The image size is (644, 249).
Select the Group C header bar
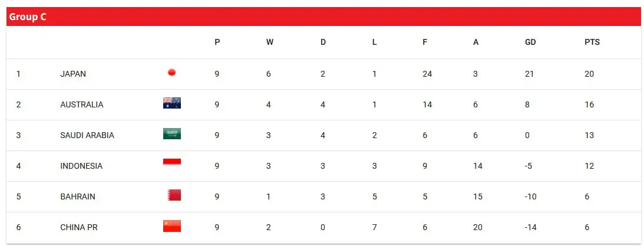(323, 17)
